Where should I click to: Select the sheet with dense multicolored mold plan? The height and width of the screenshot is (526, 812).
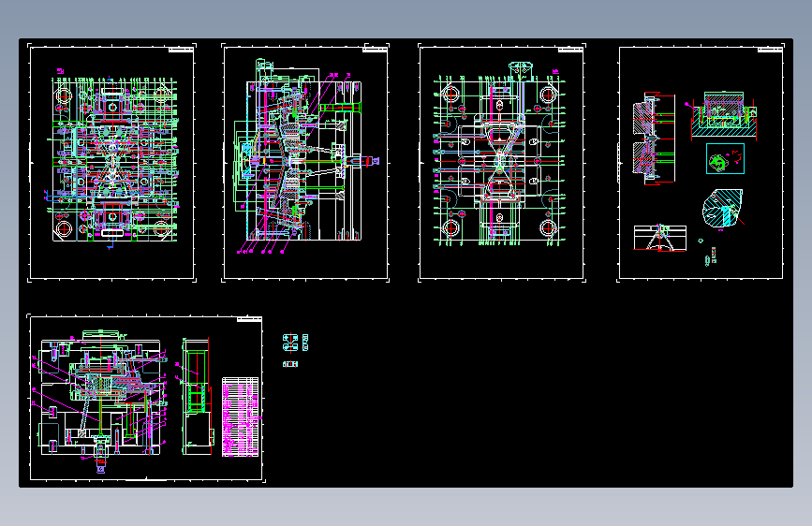111,163
